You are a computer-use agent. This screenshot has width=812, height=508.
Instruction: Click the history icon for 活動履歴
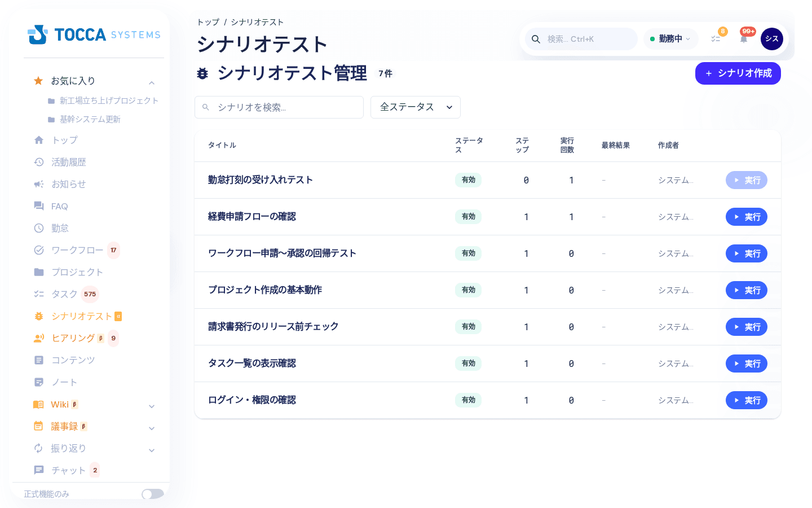pyautogui.click(x=39, y=162)
